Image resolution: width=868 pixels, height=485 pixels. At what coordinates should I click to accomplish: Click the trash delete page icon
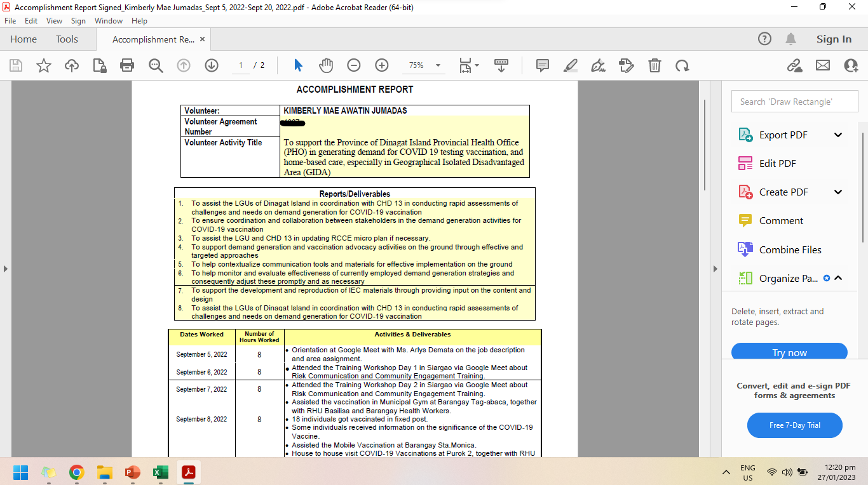click(x=654, y=65)
